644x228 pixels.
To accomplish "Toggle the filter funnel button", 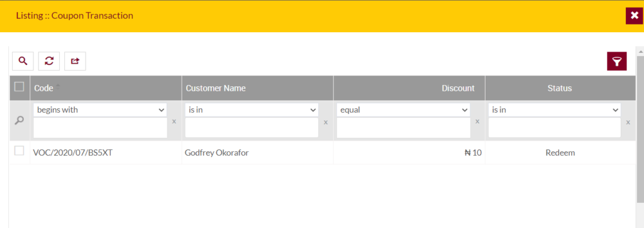I will coord(617,61).
